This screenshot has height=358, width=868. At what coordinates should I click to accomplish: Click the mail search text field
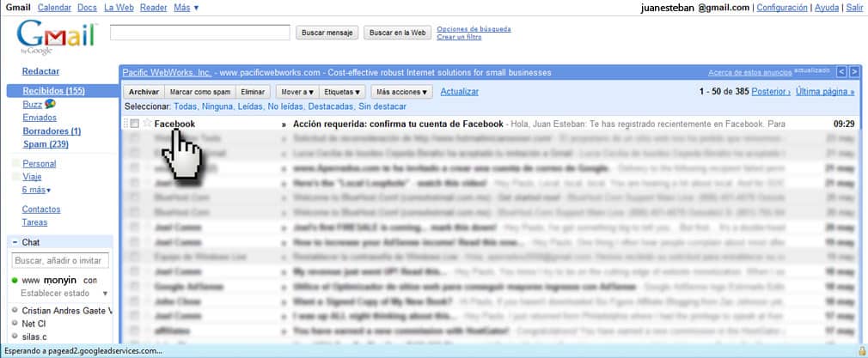pyautogui.click(x=200, y=33)
